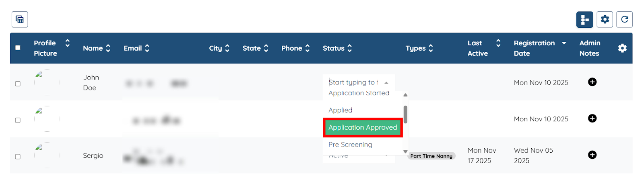
Task: Toggle the select-all checkbox in header
Action: [x=18, y=48]
